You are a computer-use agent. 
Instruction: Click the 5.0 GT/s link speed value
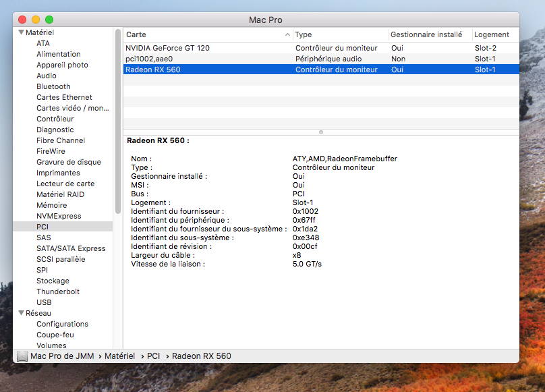(307, 264)
